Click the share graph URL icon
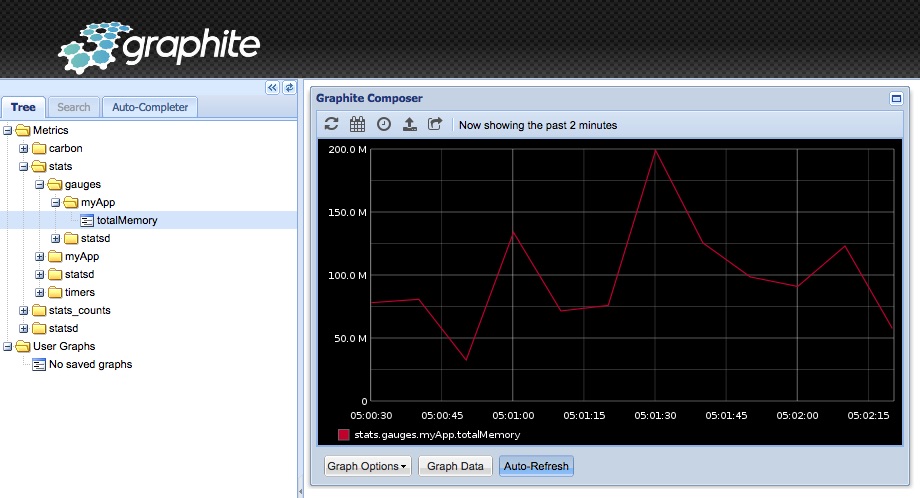Screen dimensions: 920x498 coord(435,124)
